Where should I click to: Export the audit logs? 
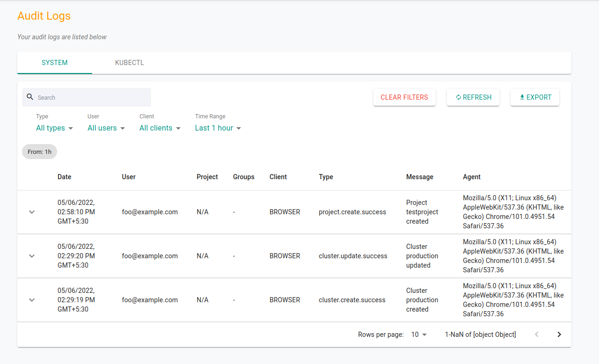click(x=535, y=97)
